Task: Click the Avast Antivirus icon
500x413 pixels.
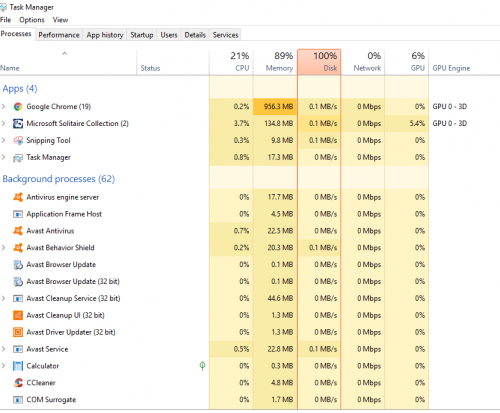Action: [x=18, y=231]
